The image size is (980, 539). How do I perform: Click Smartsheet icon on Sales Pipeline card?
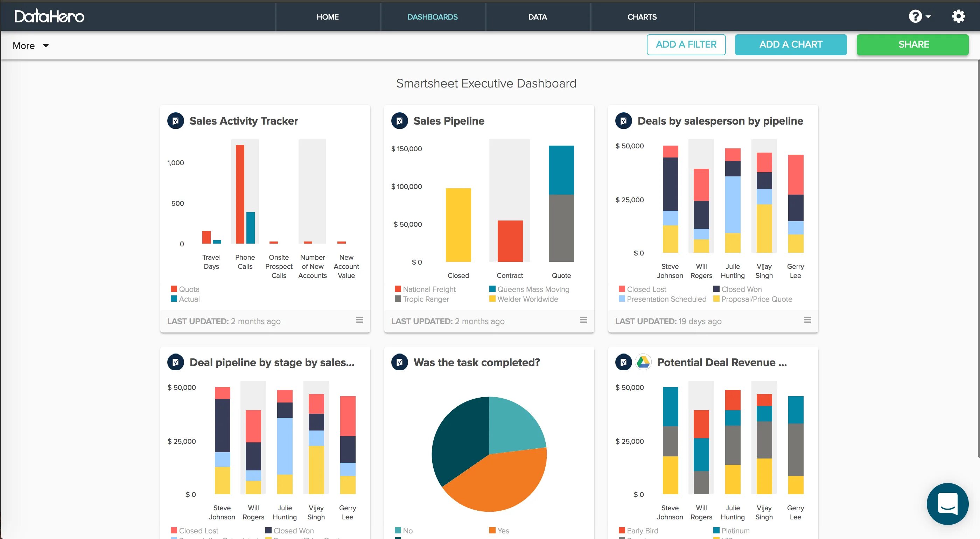[399, 121]
